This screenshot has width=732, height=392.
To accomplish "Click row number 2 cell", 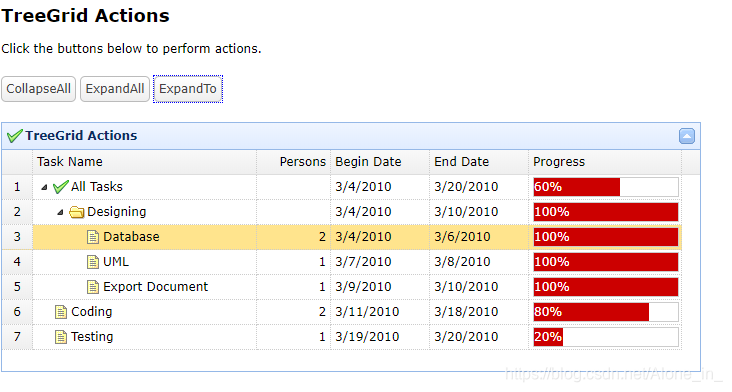I will tap(17, 212).
